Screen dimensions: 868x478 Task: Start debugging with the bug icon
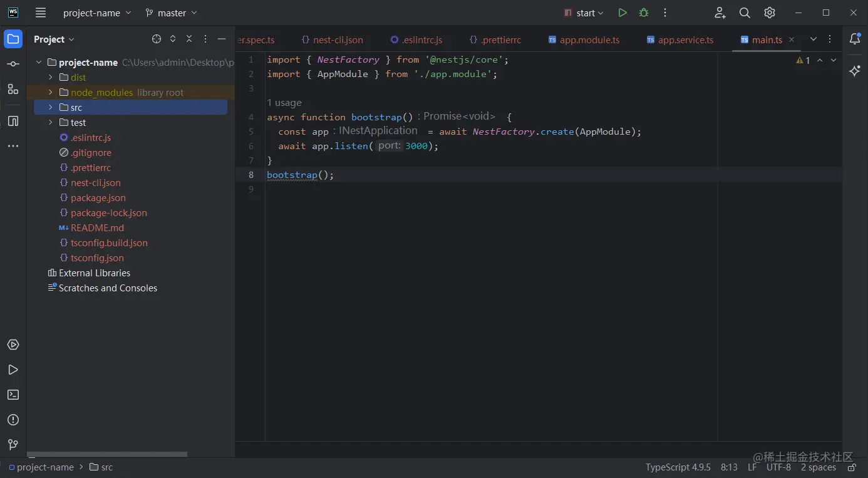643,13
